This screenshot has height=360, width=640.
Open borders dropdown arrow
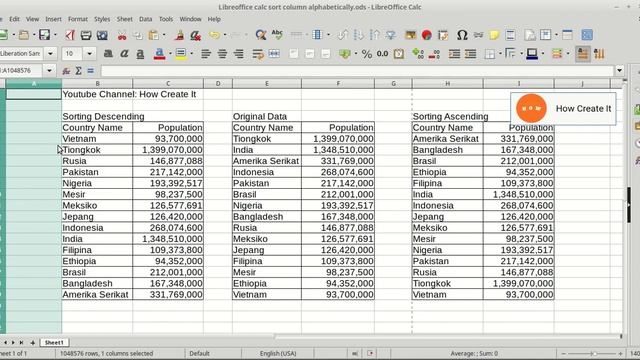pyautogui.click(x=500, y=54)
